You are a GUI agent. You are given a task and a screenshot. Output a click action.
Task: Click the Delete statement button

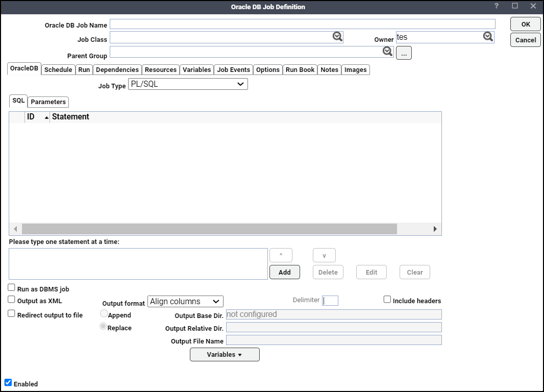tap(328, 273)
